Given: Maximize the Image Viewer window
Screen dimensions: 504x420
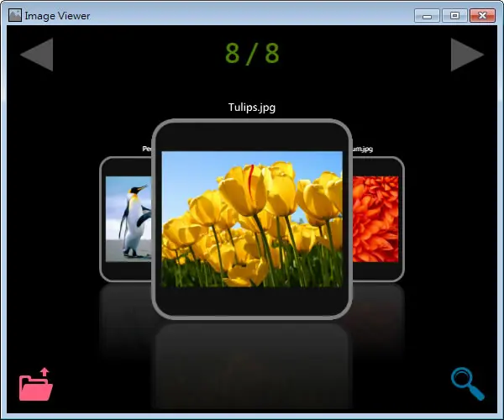Looking at the screenshot, I should click(x=454, y=15).
